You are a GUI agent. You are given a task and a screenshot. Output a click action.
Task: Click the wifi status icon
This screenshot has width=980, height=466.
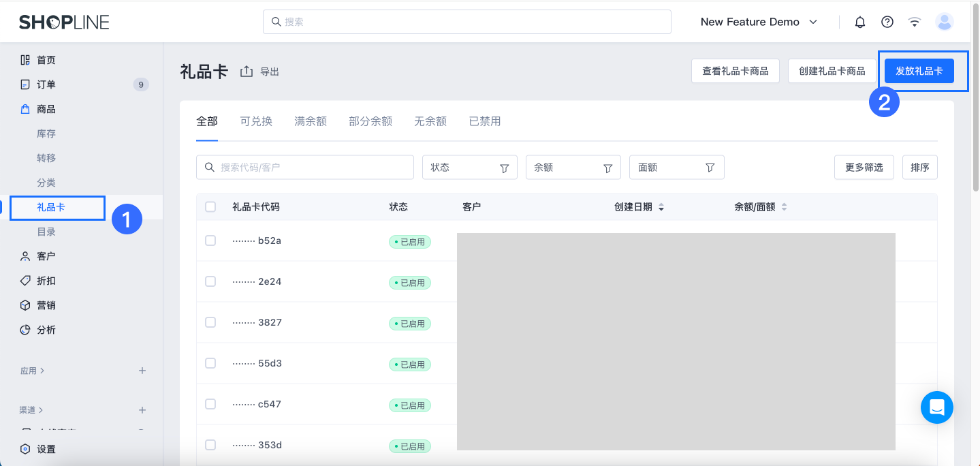click(915, 22)
